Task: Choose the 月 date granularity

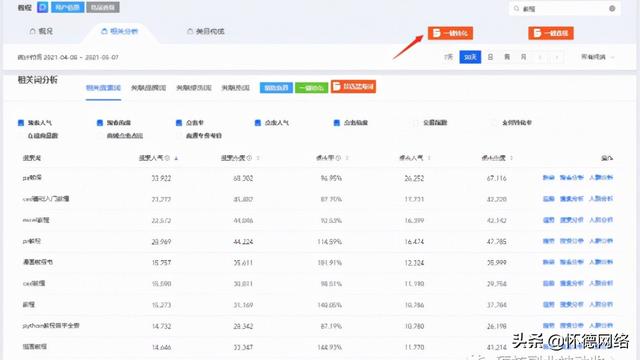Action: (x=524, y=57)
